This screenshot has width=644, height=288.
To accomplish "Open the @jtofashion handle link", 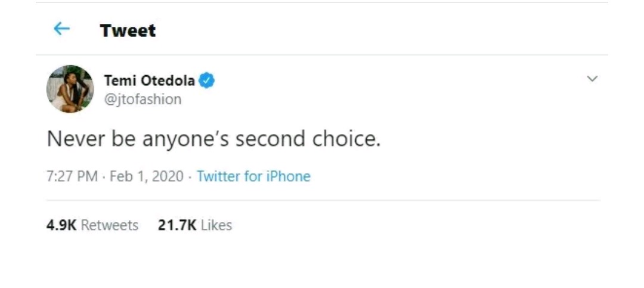I will pos(143,100).
